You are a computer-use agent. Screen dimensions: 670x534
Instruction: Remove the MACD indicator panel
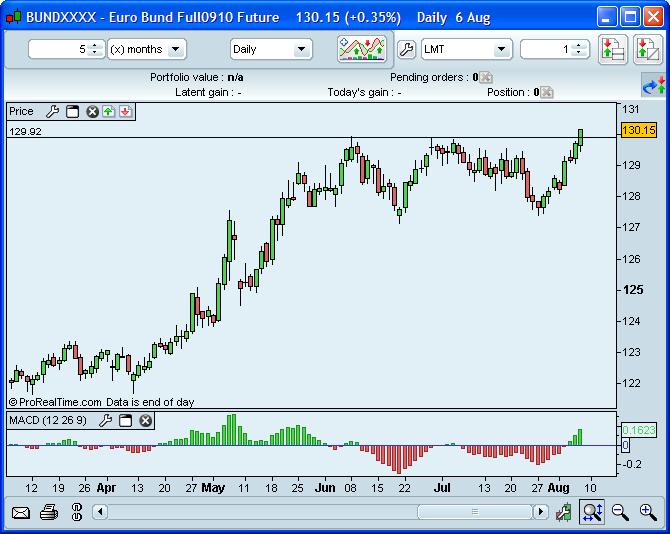tap(145, 421)
